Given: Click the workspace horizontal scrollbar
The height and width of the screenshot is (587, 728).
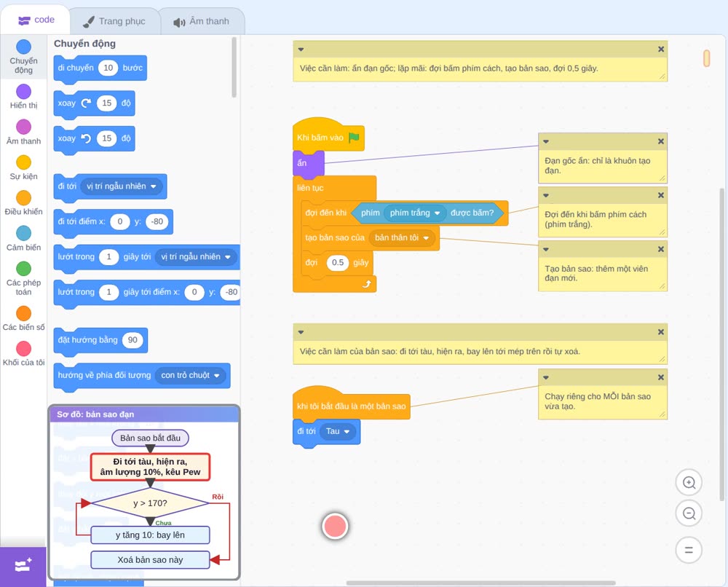Looking at the screenshot, I should click(x=481, y=583).
